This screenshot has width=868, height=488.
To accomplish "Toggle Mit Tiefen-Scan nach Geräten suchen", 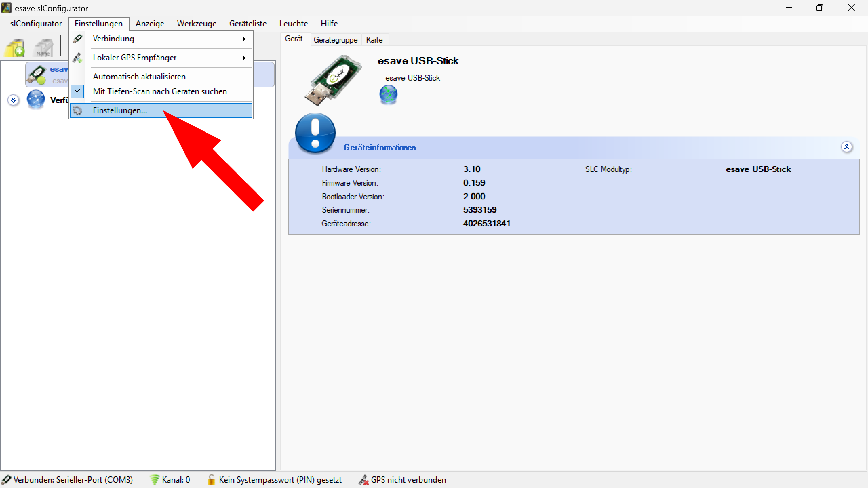I will coord(161,91).
